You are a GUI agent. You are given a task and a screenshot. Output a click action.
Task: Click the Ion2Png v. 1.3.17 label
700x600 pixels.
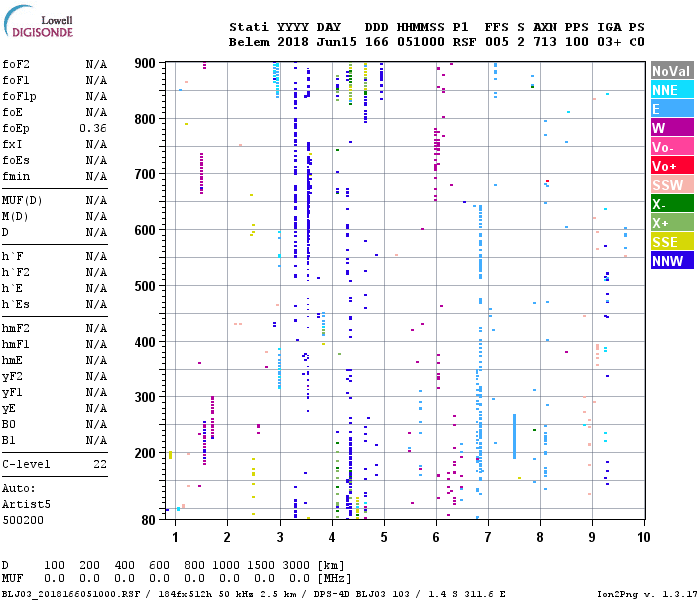647,594
